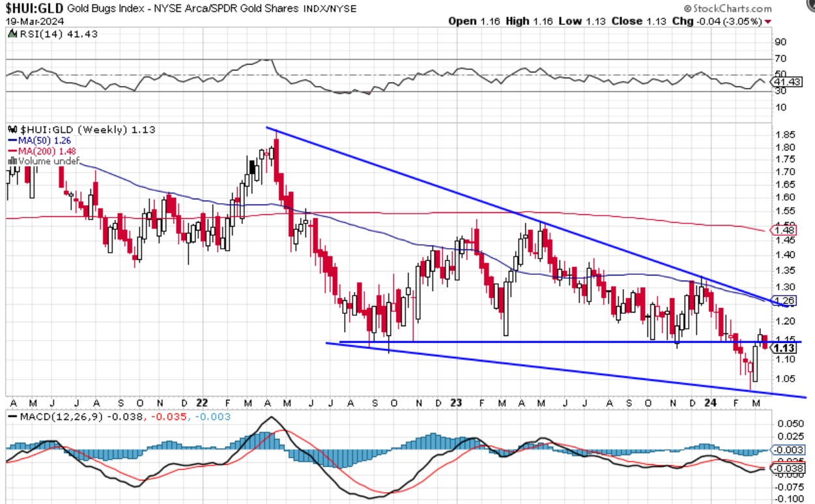Click the 1.75 price axis label
815x504 pixels.
click(784, 159)
